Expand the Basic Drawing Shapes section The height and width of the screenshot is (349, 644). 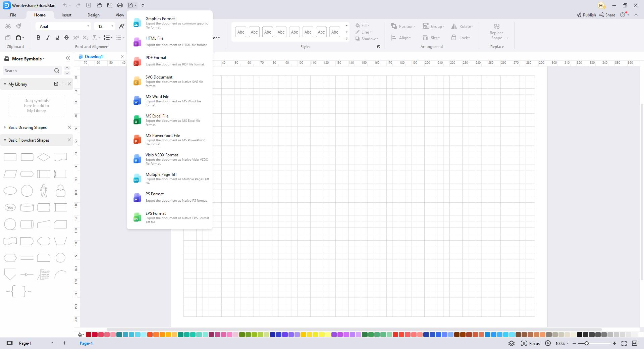click(5, 128)
